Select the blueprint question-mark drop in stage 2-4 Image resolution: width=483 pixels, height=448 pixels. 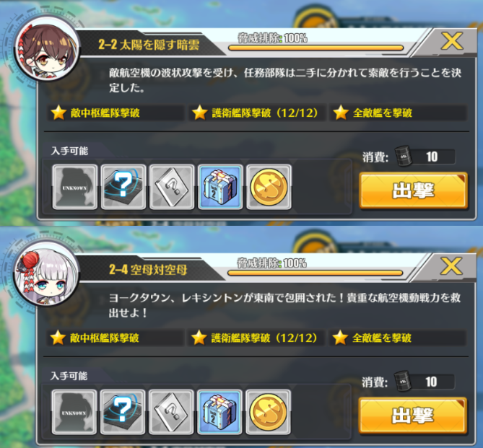point(123,412)
